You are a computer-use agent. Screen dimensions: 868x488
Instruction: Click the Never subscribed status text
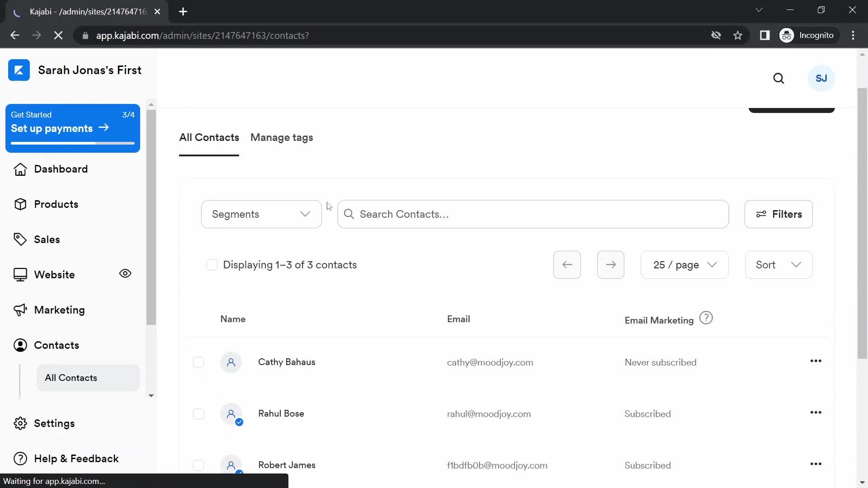coord(660,362)
